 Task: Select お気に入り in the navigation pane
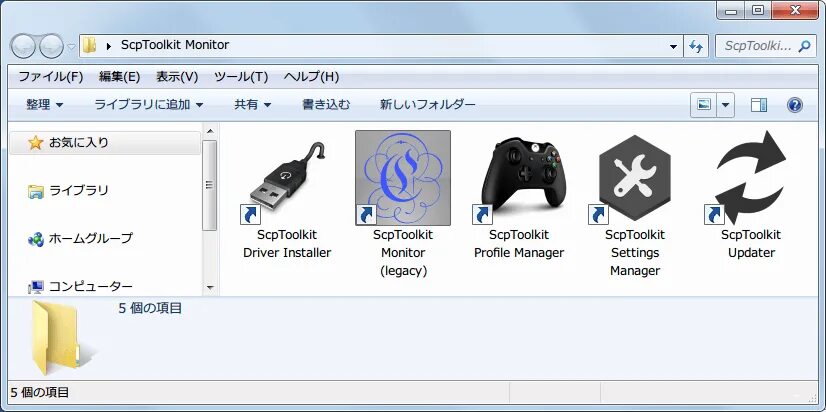[105, 143]
